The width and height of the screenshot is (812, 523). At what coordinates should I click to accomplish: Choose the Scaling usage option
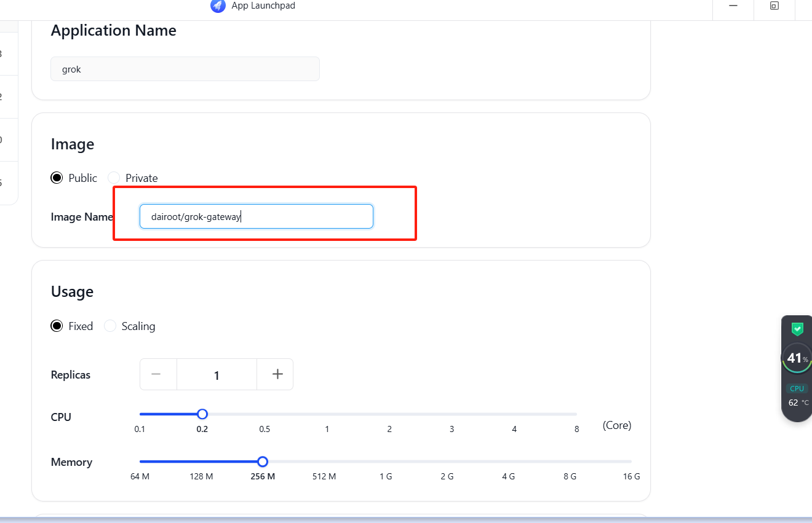(x=110, y=326)
